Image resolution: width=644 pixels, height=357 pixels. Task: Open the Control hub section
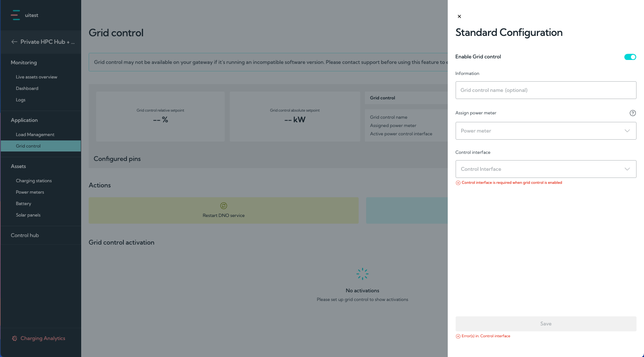[25, 236]
